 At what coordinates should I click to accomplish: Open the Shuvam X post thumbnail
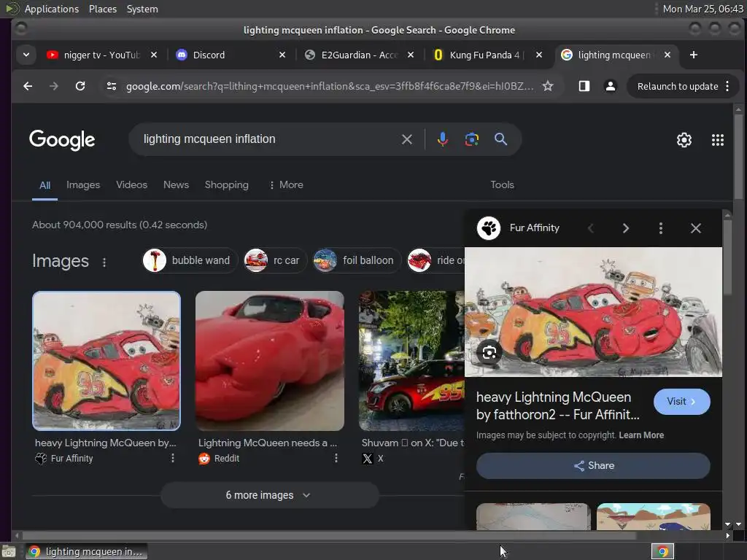pyautogui.click(x=411, y=361)
